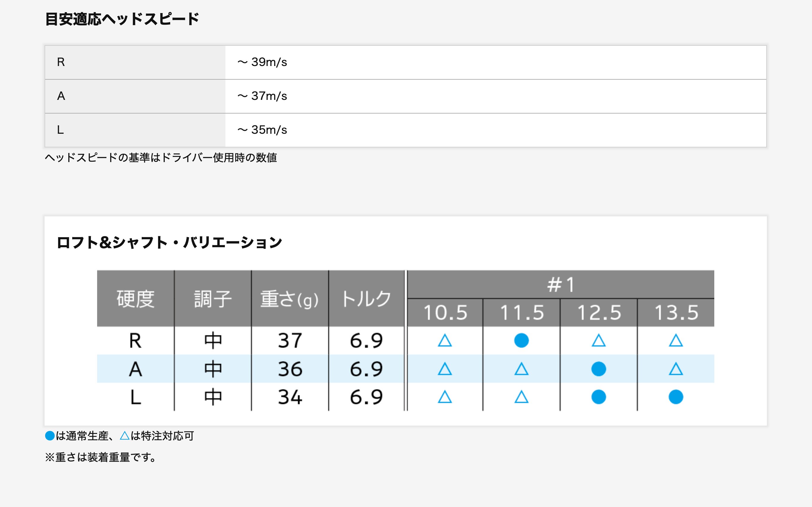Click the triangle for R 13.5 loft
This screenshot has height=507, width=812.
point(676,340)
